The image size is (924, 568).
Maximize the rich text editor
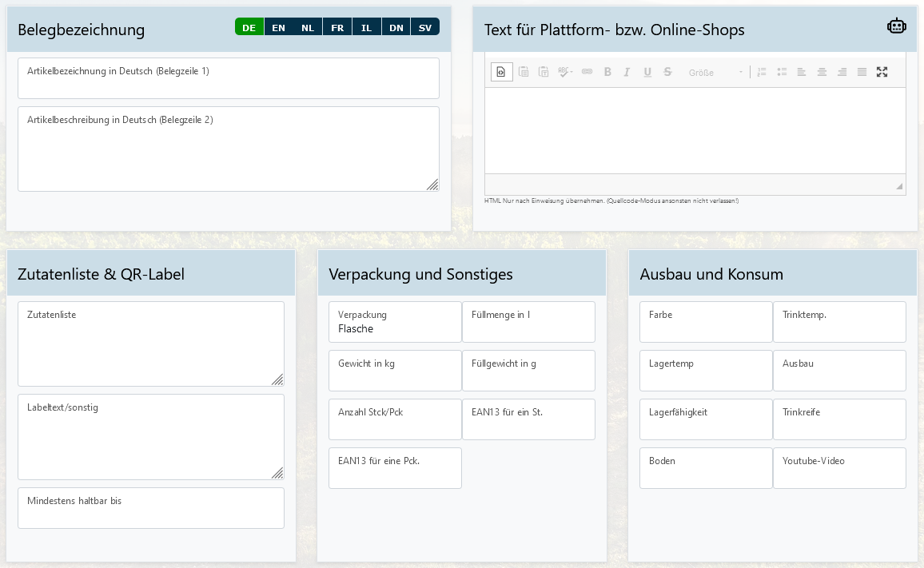point(882,72)
